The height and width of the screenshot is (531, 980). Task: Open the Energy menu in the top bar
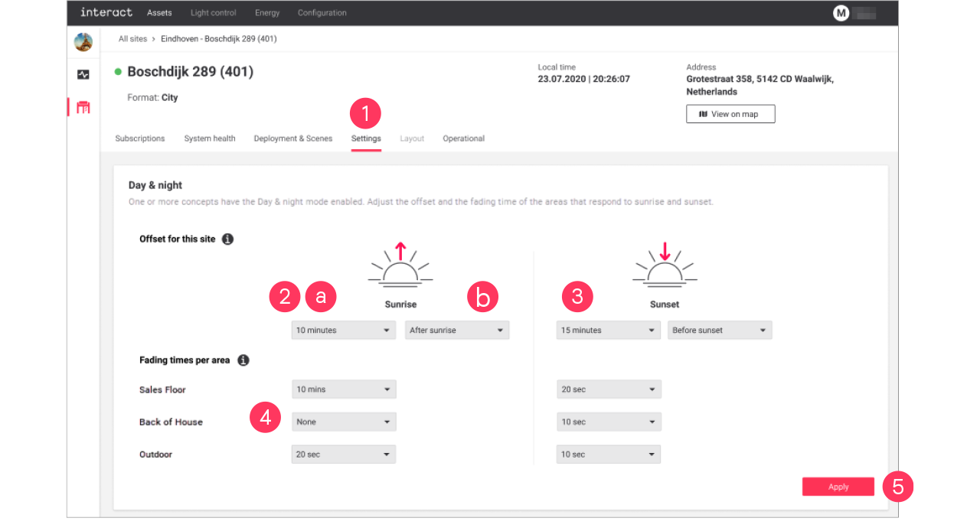point(267,12)
